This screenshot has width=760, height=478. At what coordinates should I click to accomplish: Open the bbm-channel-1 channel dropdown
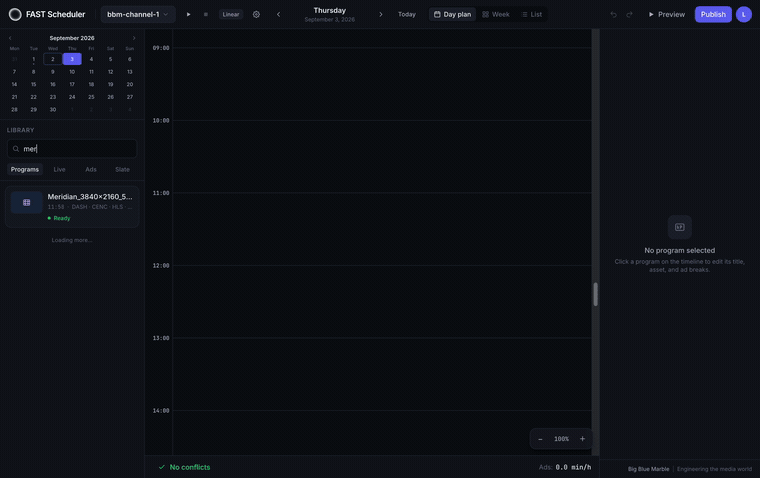click(138, 15)
